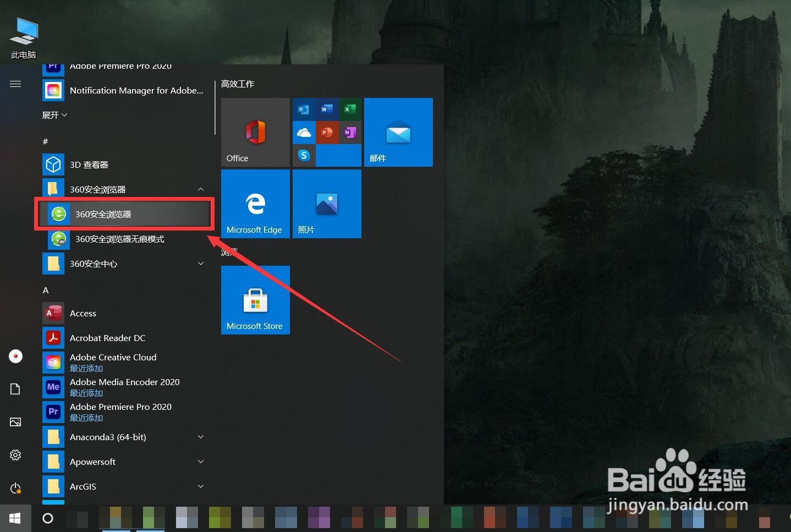Open Notification Manager for Adobe icon

pos(53,90)
